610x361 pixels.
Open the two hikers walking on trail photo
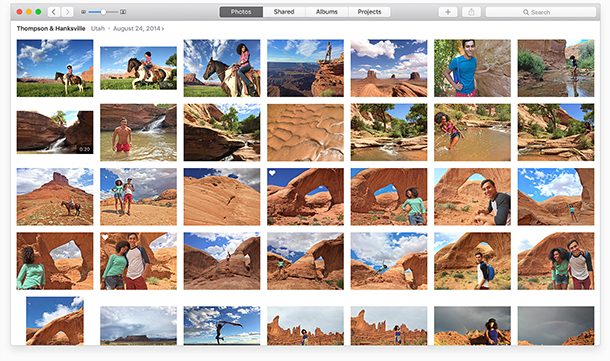tap(138, 197)
